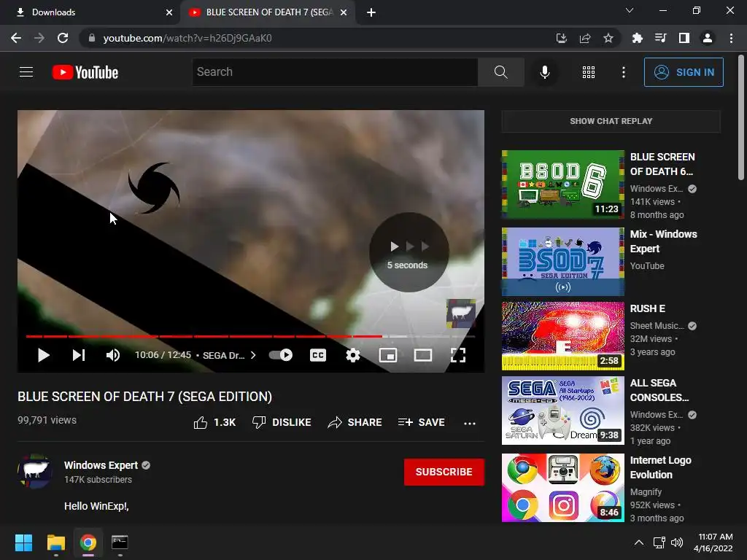Click the search magnifier button
Screen dimensions: 747x560
500,72
